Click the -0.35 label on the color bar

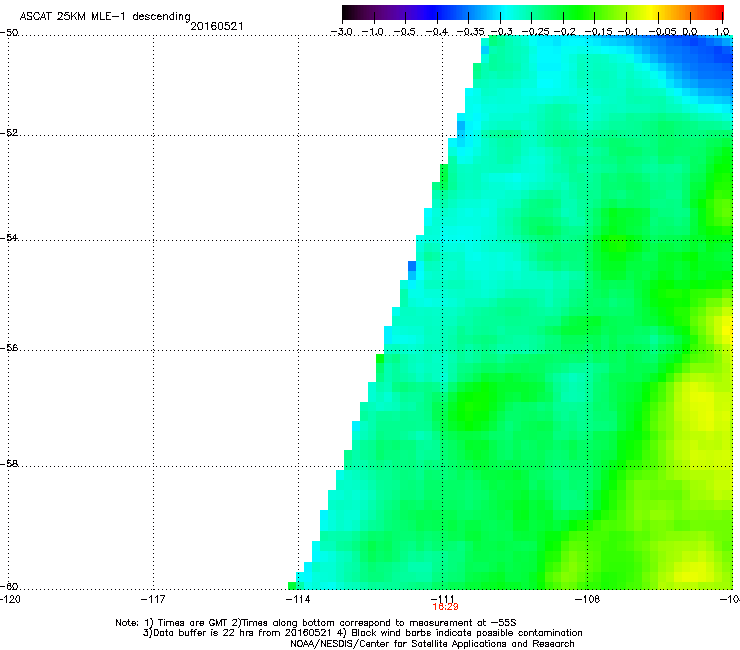[470, 32]
